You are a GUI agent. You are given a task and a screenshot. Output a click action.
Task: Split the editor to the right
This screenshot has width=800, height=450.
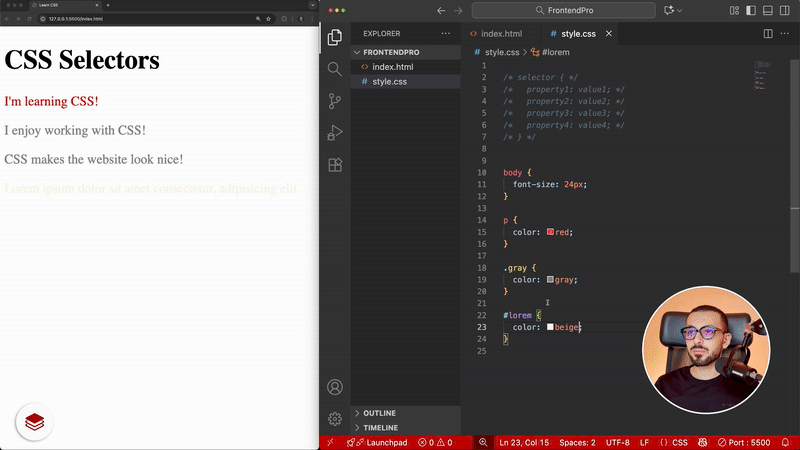[768, 33]
